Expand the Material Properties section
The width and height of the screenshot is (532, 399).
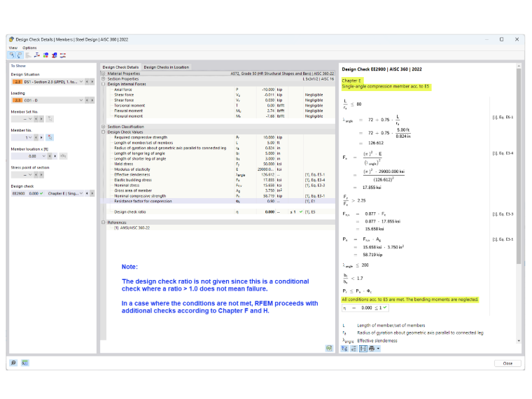(103, 73)
